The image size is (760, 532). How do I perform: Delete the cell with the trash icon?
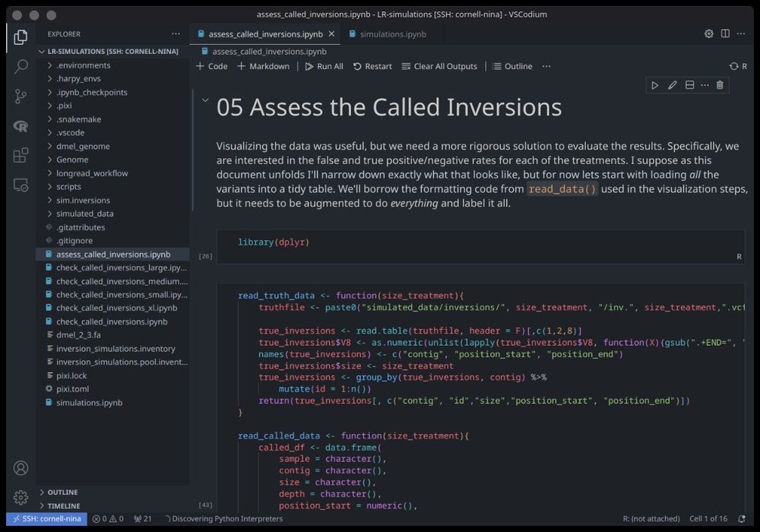point(720,85)
